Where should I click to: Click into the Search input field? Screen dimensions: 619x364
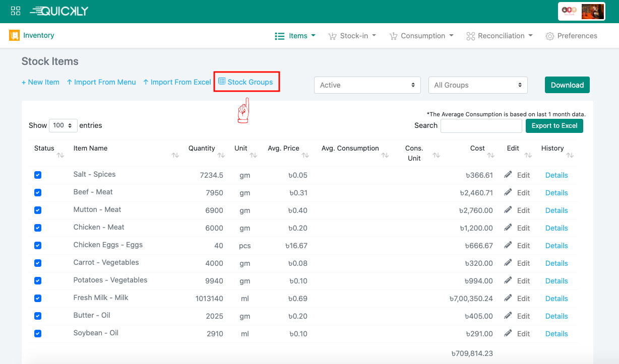coord(481,126)
